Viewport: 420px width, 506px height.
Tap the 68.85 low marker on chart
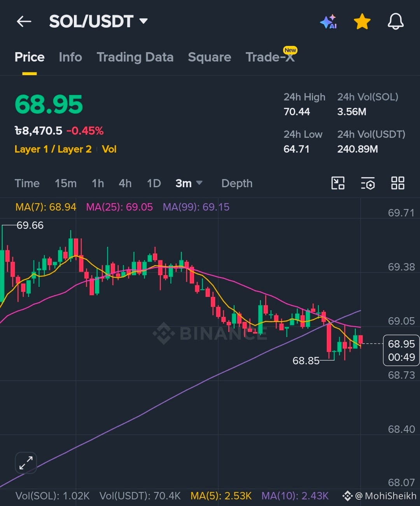[x=306, y=361]
